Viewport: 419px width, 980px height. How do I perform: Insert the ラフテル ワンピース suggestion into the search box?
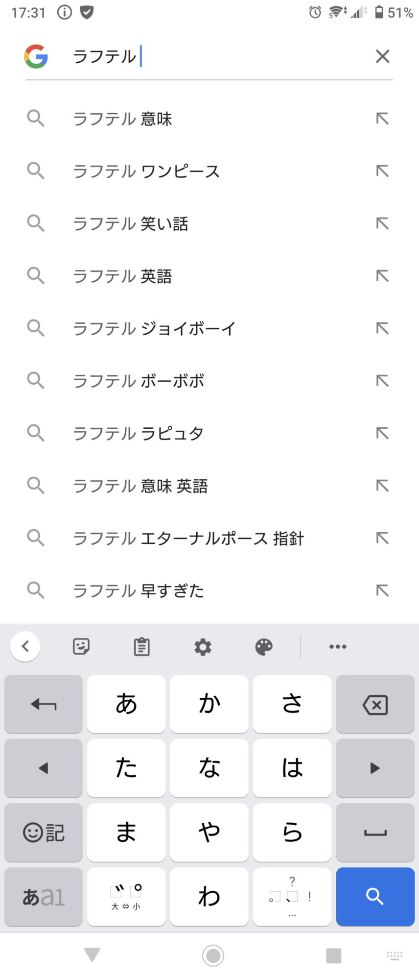382,171
